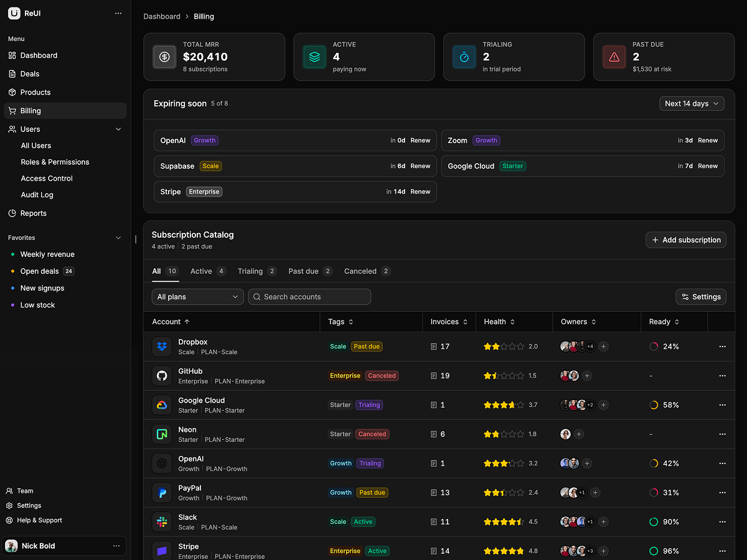The image size is (747, 560).
Task: Click the PayPal logo icon
Action: (x=162, y=493)
